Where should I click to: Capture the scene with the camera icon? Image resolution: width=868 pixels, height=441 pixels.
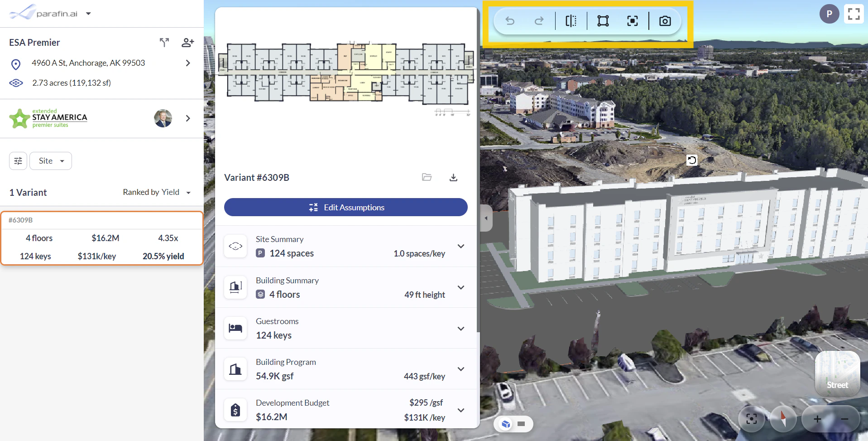[x=665, y=21]
